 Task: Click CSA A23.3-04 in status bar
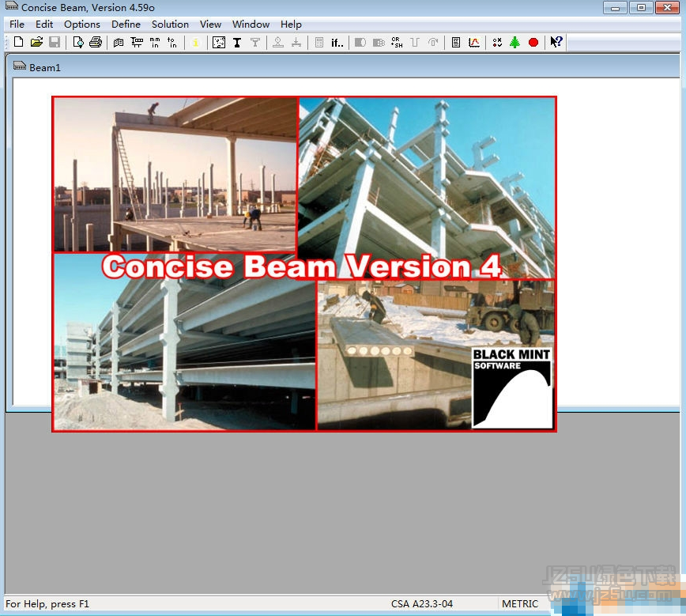pyautogui.click(x=422, y=603)
